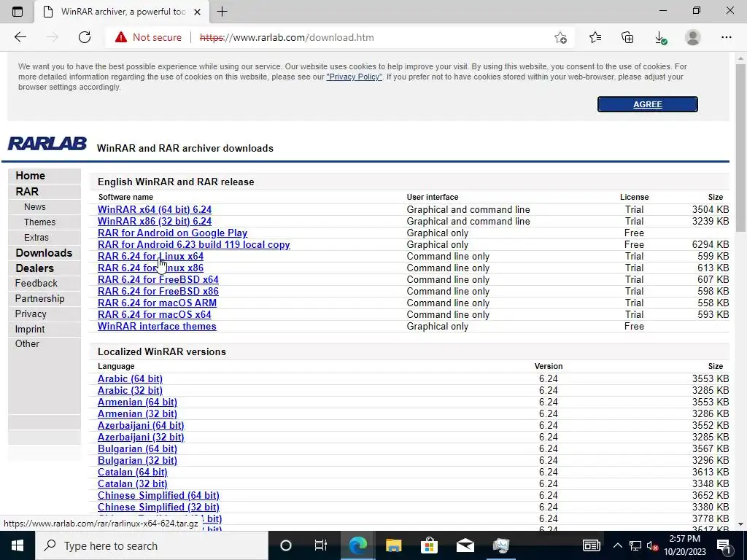Go to the Home menu item
Screen dimensions: 747x560
(30, 175)
